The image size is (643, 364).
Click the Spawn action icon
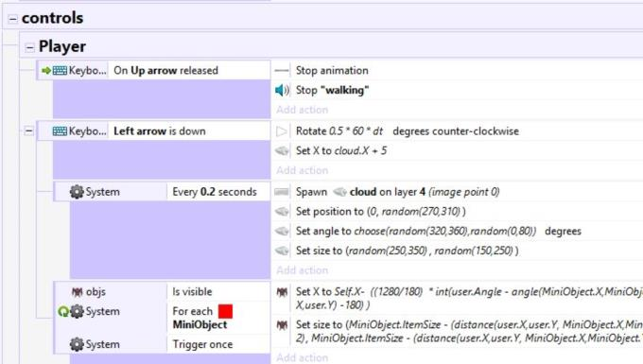282,192
